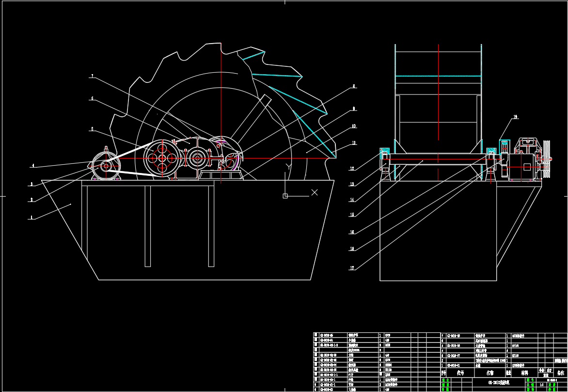This screenshot has width=568, height=392.
Task: Click the reducer gear center circle
Action: point(197,157)
